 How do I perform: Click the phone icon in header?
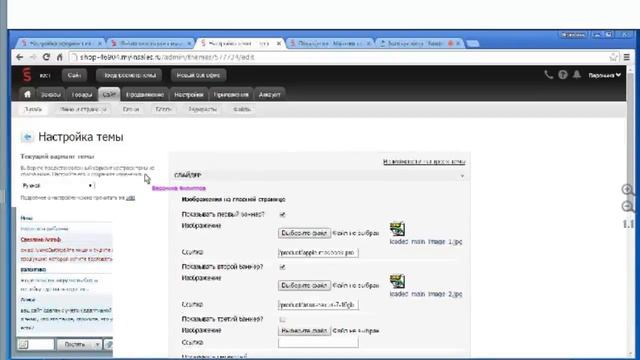(549, 75)
